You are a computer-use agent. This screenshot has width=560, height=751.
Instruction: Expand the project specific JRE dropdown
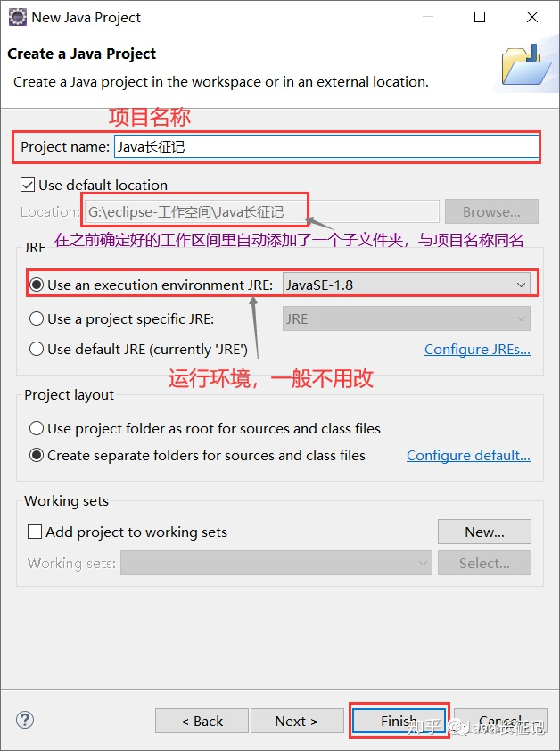(x=407, y=318)
